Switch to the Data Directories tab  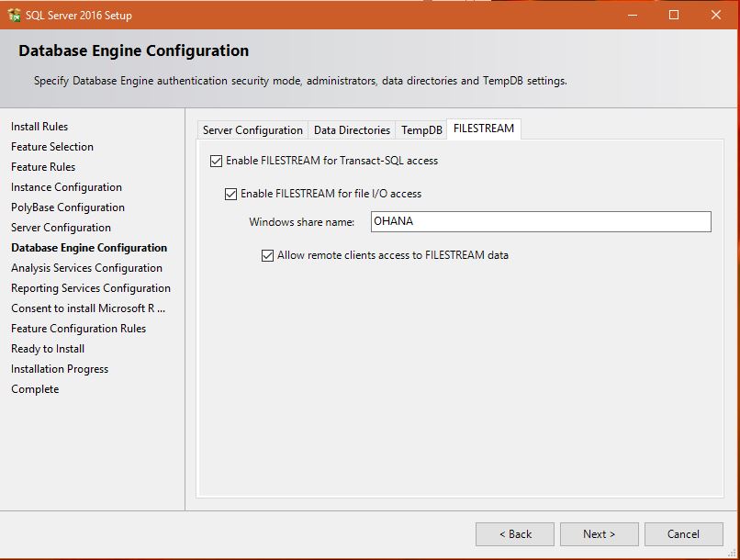click(352, 129)
